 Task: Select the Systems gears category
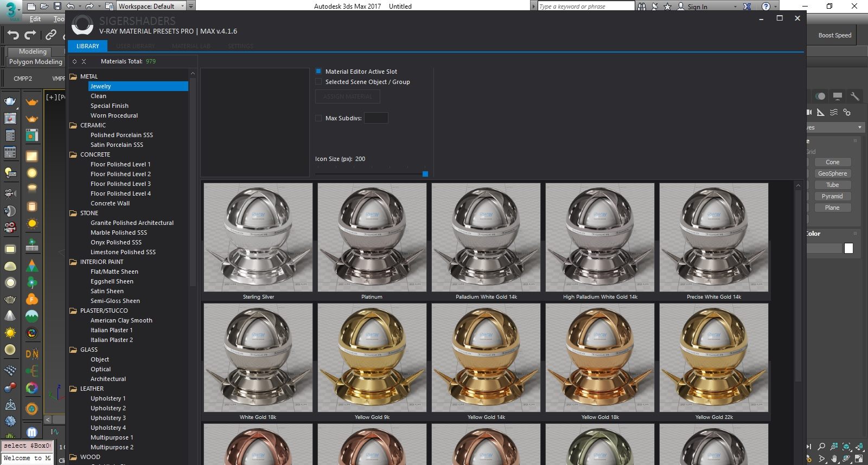[847, 112]
